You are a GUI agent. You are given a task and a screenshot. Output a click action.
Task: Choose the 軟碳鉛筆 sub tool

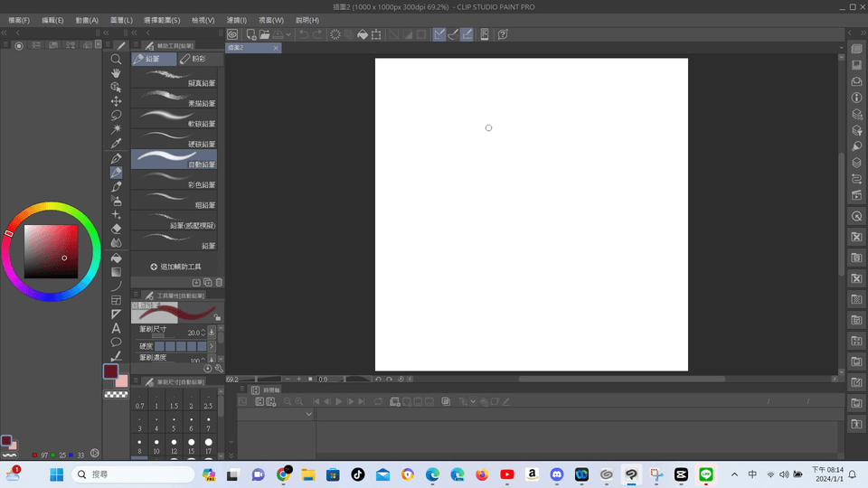point(174,118)
